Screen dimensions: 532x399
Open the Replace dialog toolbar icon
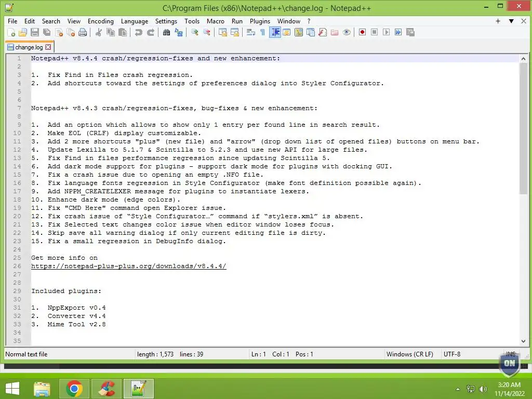click(x=179, y=32)
